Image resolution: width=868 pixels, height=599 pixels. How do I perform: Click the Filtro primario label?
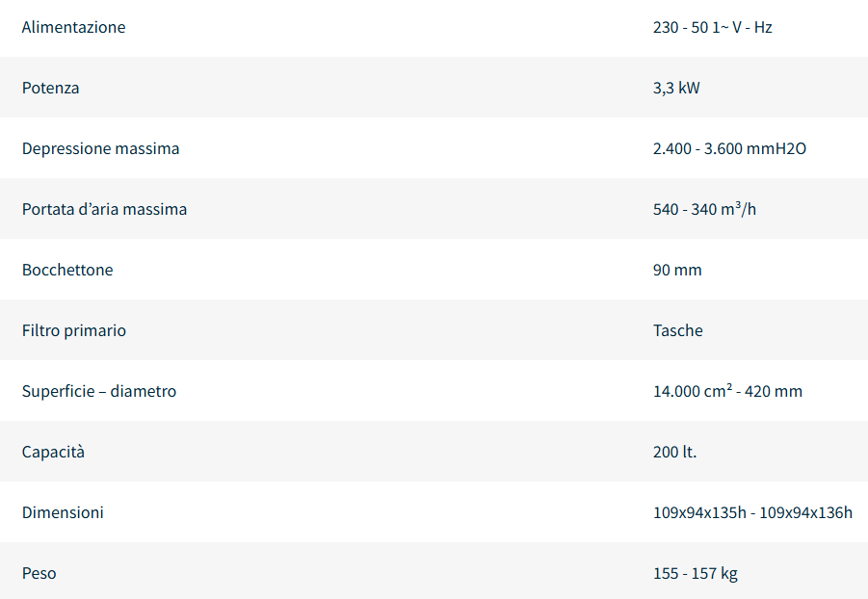[x=74, y=330]
